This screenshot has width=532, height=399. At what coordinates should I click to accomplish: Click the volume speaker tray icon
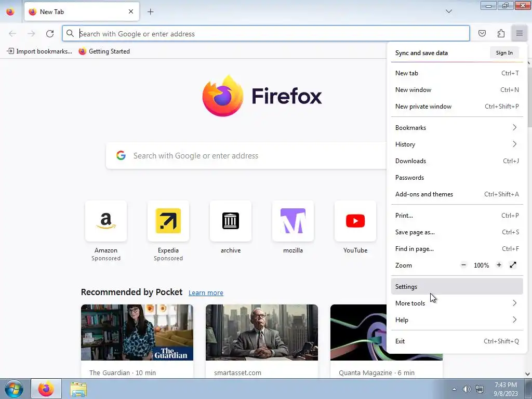tap(467, 389)
